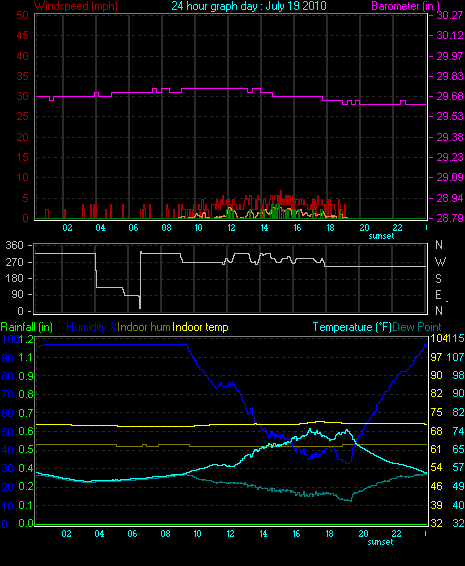The height and width of the screenshot is (566, 465).
Task: Click the cyan temperature value 98
Action: coord(459,375)
